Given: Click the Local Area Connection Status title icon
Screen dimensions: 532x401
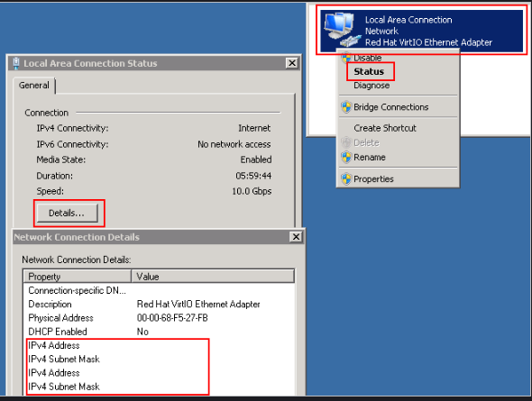Looking at the screenshot, I should 15,63.
